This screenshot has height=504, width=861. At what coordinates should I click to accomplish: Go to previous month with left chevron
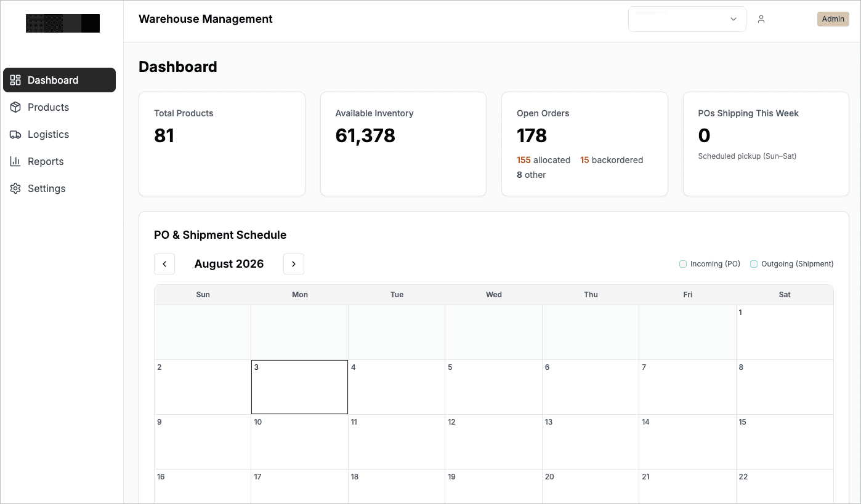pos(164,264)
